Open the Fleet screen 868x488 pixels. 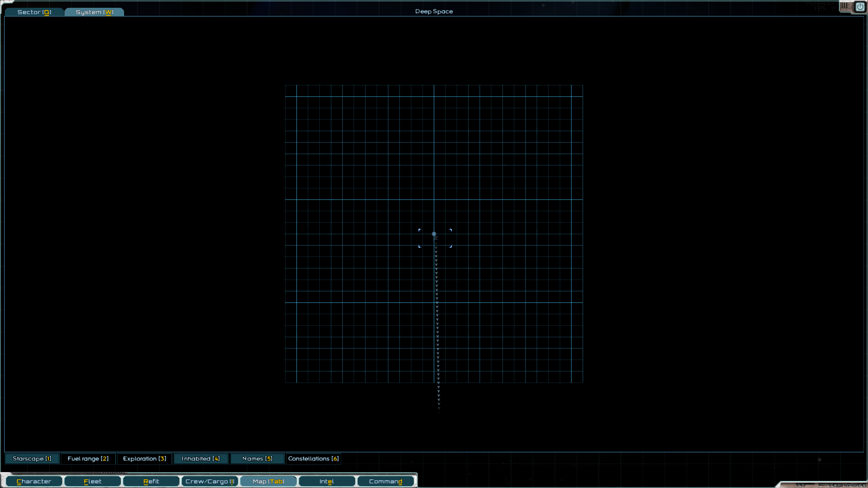click(93, 481)
